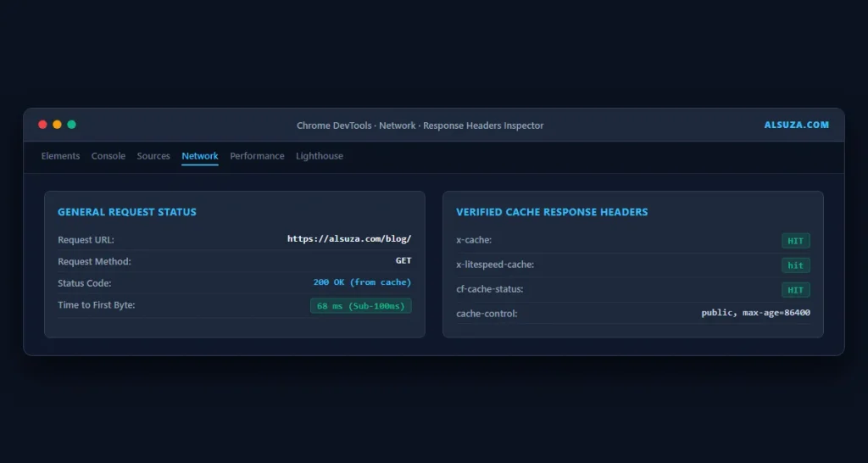Viewport: 868px width, 463px height.
Task: Go to the Performance tab
Action: point(257,156)
